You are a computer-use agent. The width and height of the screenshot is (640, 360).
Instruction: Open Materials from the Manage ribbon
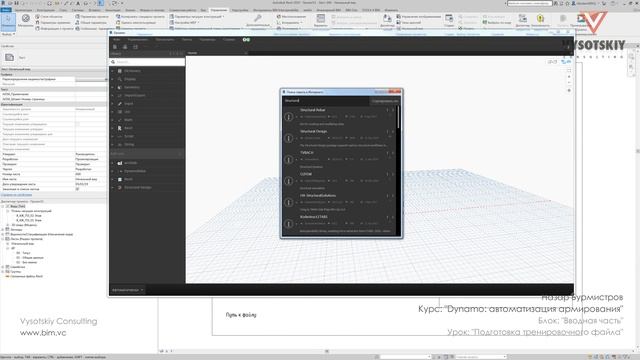(x=25, y=20)
